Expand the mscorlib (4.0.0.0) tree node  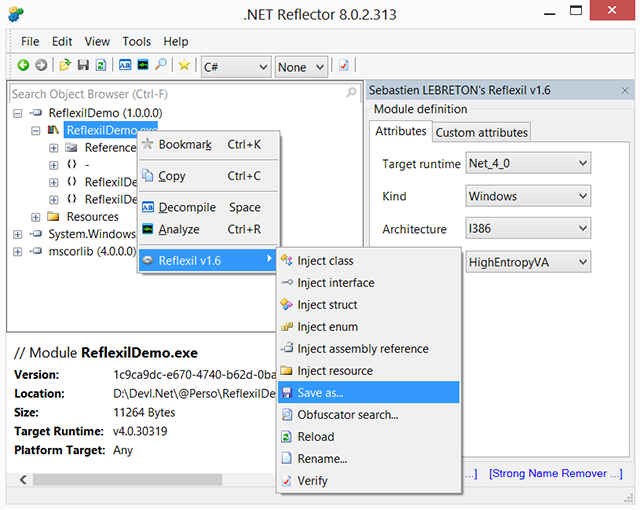click(18, 251)
